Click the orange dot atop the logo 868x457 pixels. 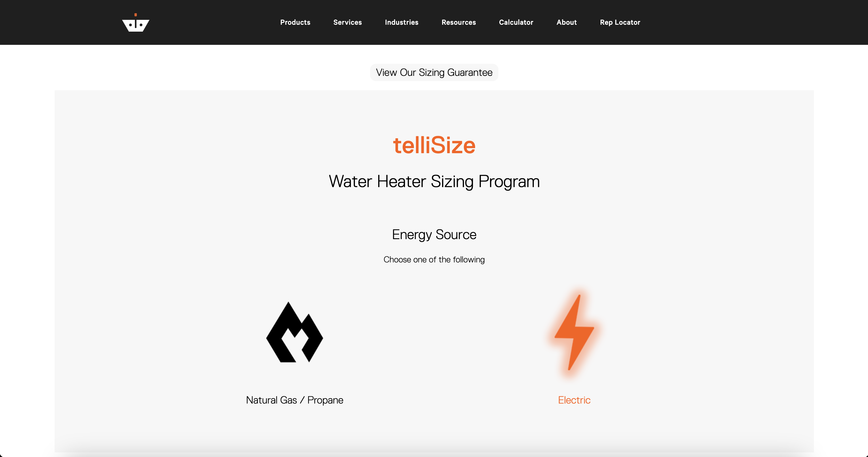[x=135, y=14]
